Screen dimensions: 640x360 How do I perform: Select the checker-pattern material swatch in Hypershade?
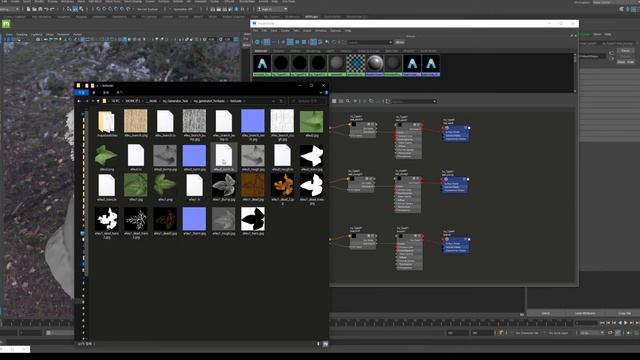click(356, 65)
